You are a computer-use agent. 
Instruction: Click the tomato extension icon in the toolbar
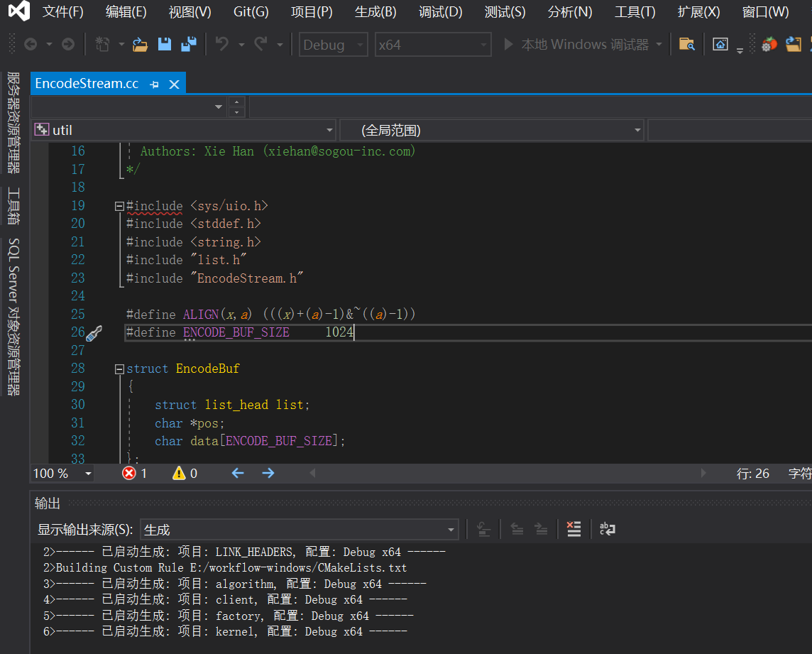[769, 43]
